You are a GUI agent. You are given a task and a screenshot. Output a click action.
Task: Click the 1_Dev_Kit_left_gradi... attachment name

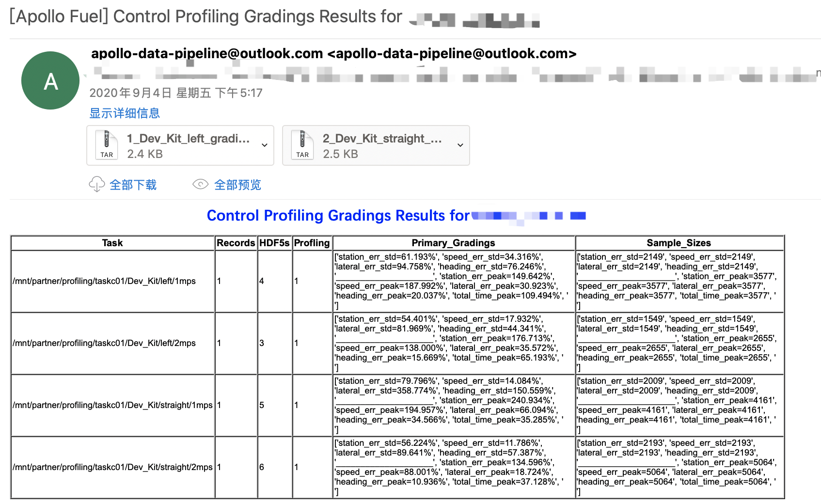[x=188, y=139]
